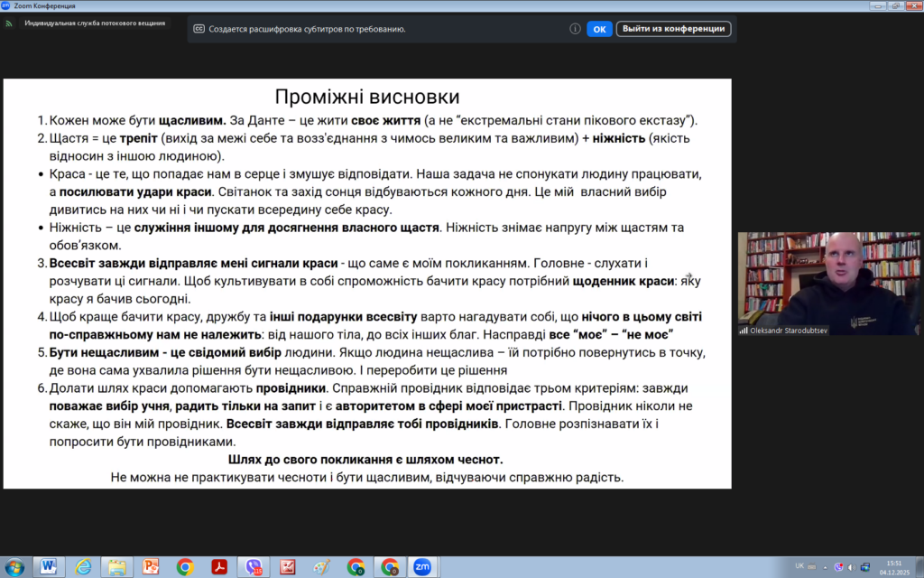Switch to PowerPoint in the taskbar
The image size is (924, 578).
[151, 566]
